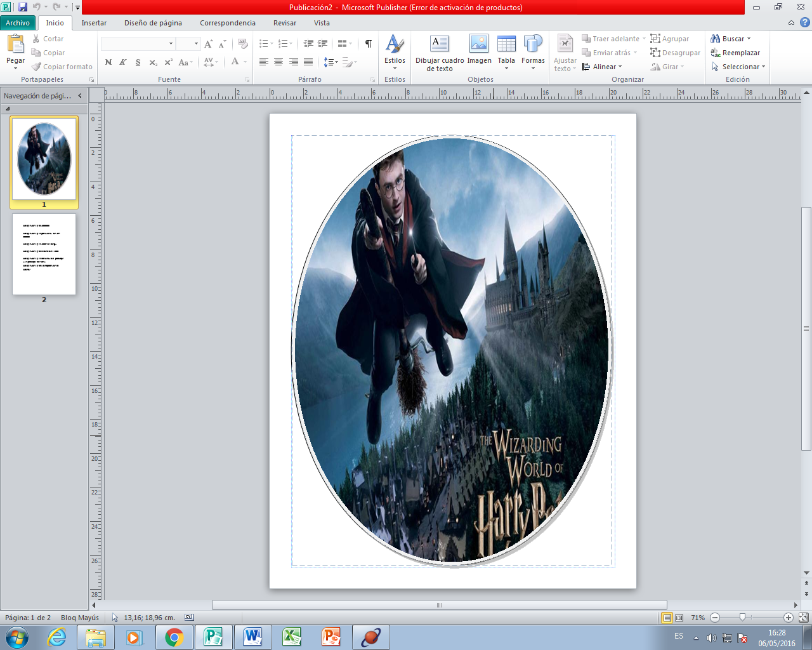Align text to the left
812x650 pixels.
pyautogui.click(x=264, y=62)
